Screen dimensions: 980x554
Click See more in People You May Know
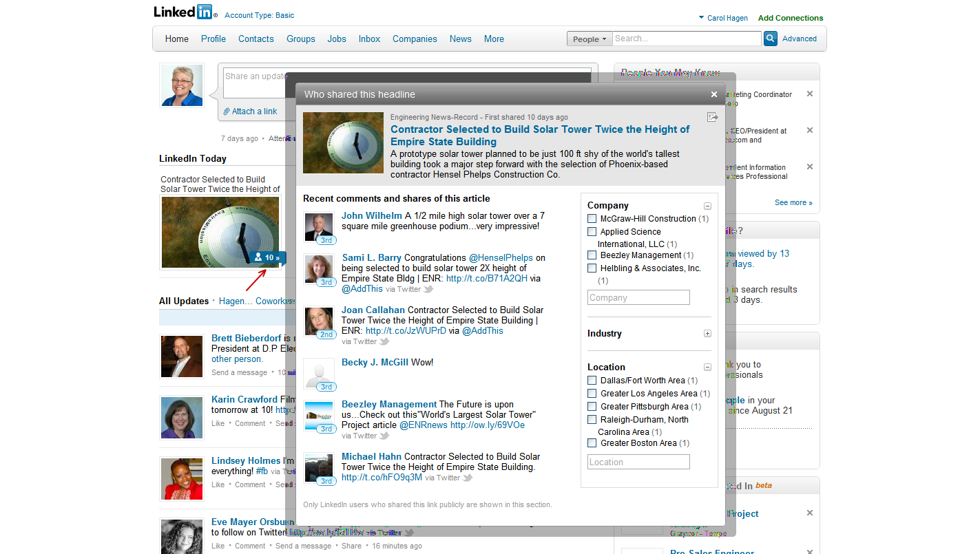[793, 203]
